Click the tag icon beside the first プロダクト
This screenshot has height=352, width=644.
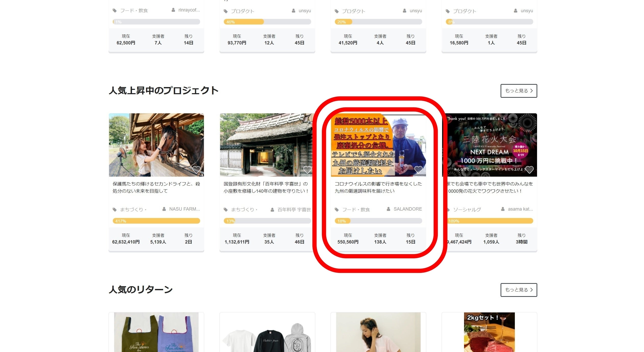click(226, 11)
